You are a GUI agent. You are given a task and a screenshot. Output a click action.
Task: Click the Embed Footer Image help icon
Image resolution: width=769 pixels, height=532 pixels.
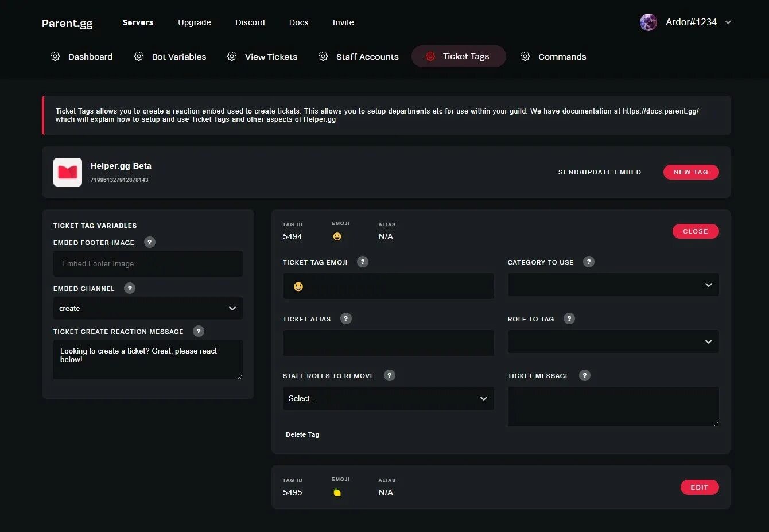pyautogui.click(x=150, y=242)
